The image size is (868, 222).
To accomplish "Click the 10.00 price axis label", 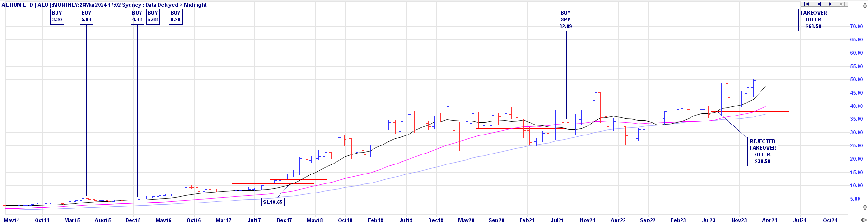I will [857, 185].
